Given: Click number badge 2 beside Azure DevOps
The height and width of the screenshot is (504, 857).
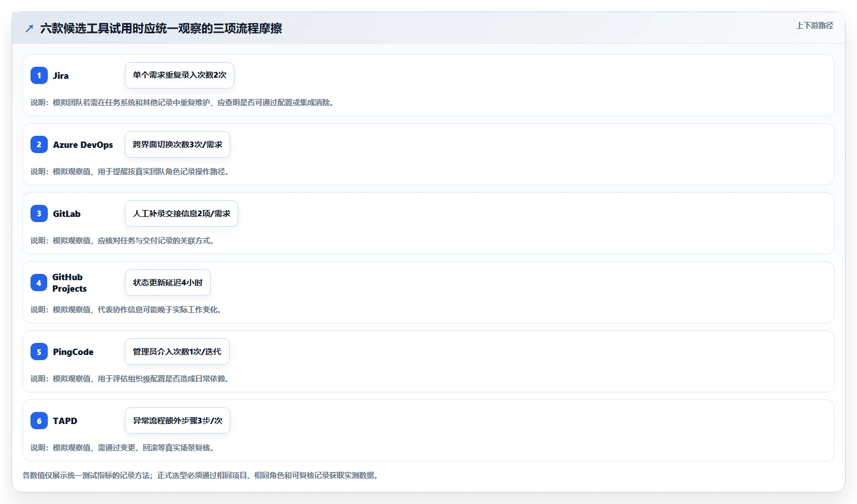Looking at the screenshot, I should click(x=39, y=144).
